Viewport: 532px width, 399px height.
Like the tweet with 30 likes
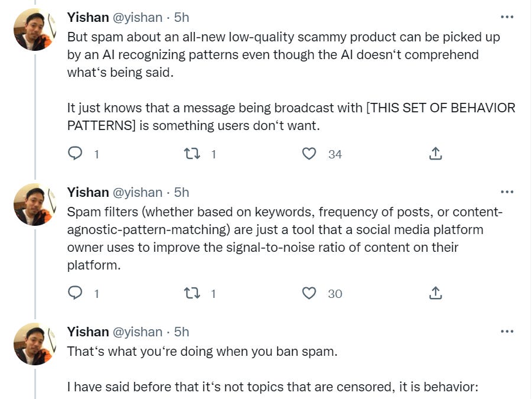point(309,293)
